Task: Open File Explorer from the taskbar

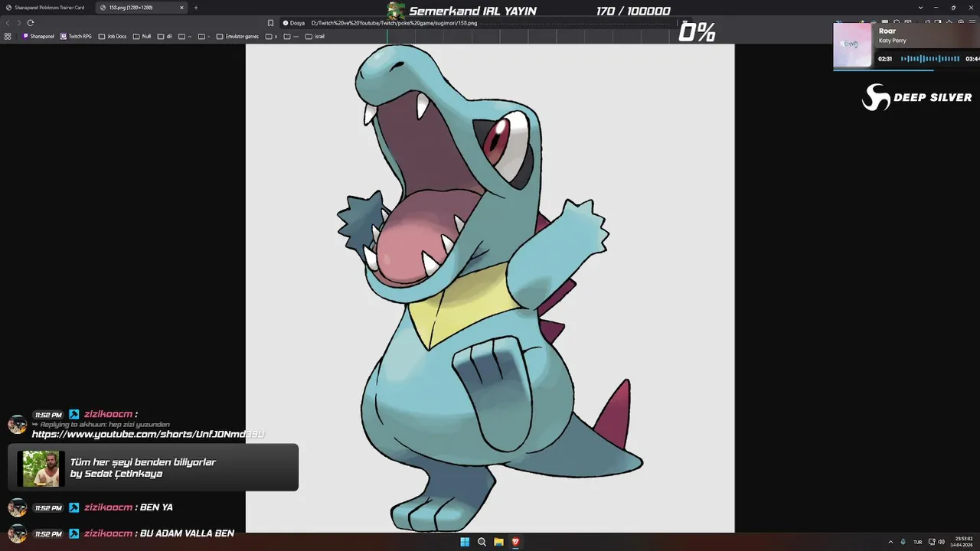Action: (498, 542)
